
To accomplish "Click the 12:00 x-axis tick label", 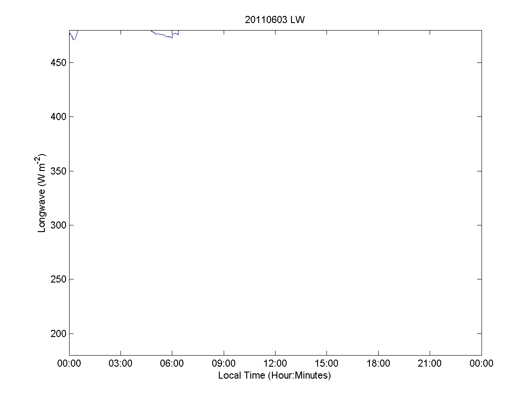I will coord(275,364).
